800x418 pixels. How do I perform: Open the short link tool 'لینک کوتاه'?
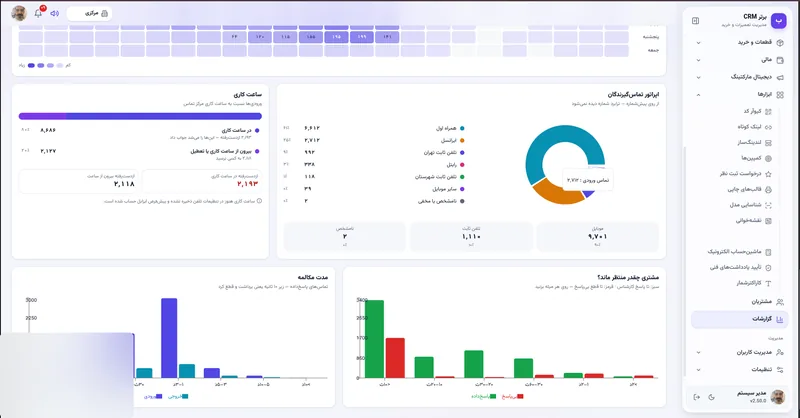coord(755,127)
